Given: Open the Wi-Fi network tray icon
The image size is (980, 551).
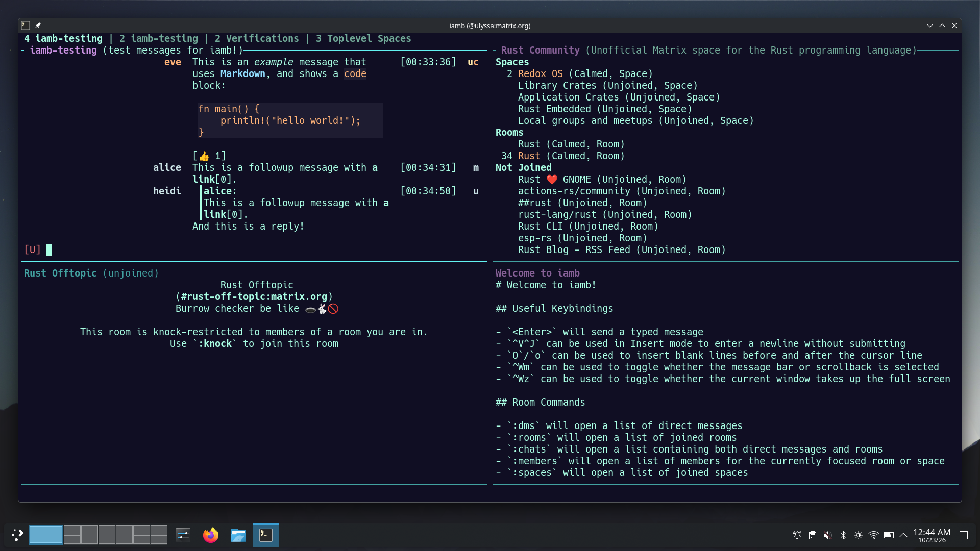Looking at the screenshot, I should coord(873,535).
